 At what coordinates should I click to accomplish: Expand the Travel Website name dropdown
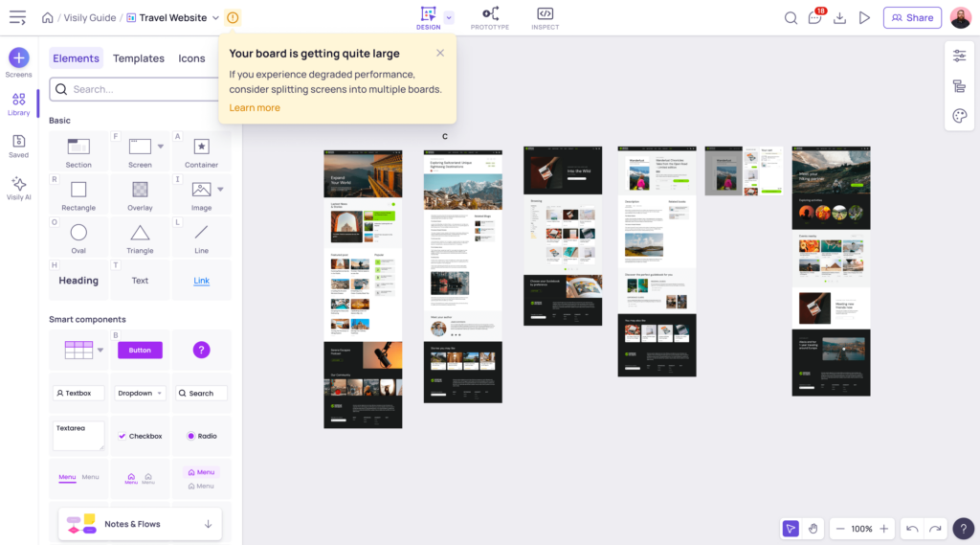click(215, 18)
